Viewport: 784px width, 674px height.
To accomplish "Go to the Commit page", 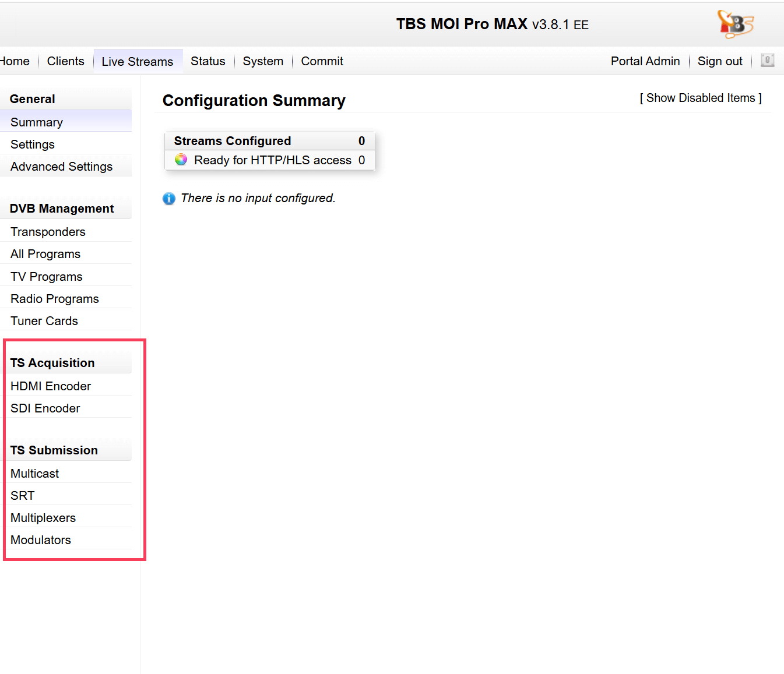I will click(322, 61).
